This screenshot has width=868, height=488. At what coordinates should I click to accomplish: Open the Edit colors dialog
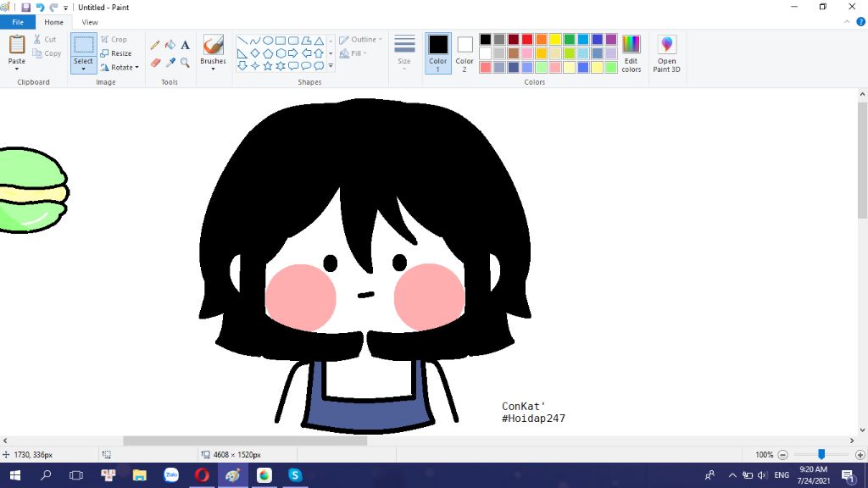[x=631, y=53]
